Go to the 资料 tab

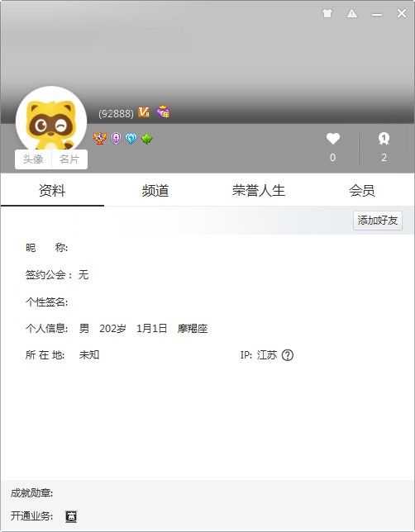pos(52,190)
